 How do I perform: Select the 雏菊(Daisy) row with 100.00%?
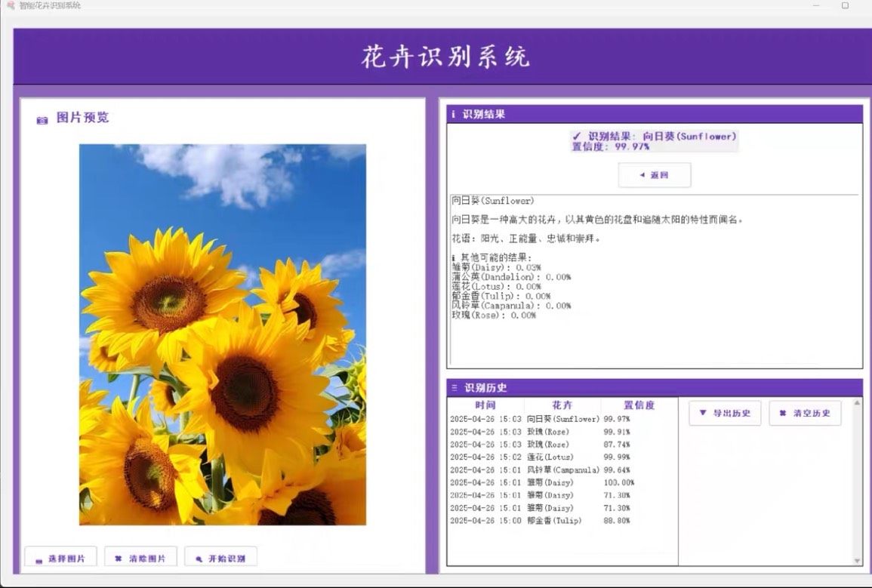[562, 482]
